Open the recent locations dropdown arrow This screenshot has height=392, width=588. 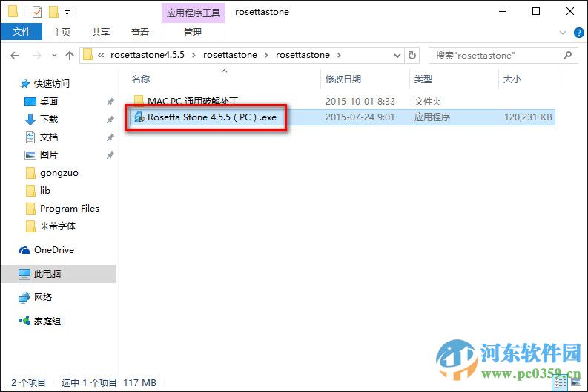[x=54, y=55]
